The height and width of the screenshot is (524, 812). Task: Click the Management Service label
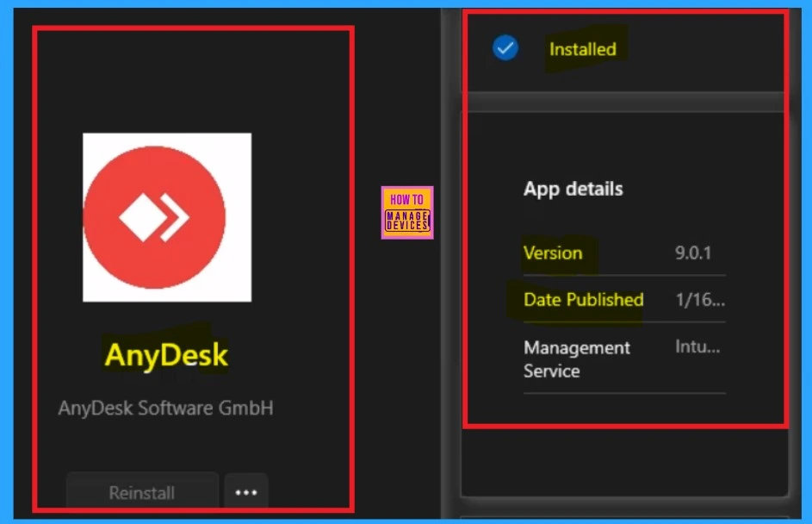tap(576, 359)
